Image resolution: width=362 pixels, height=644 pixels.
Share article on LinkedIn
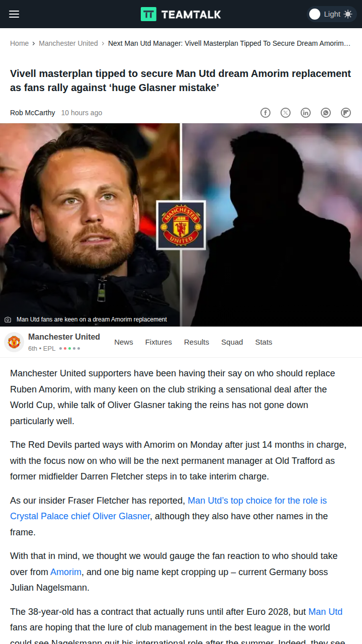[306, 113]
